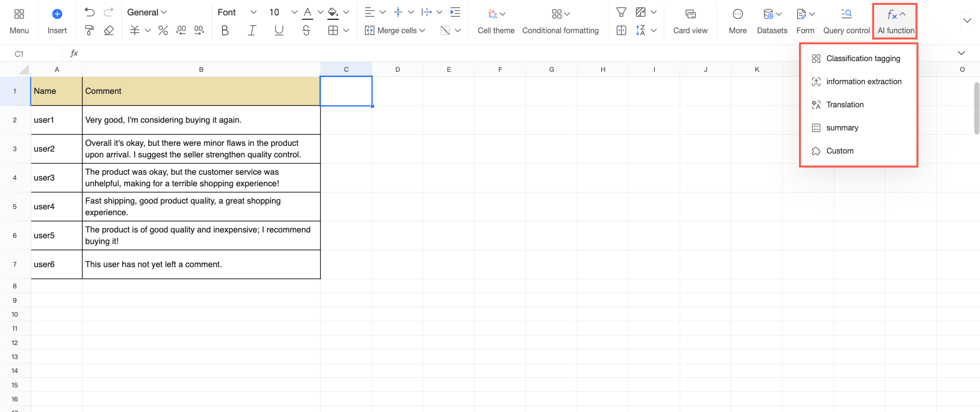Expand the General number format dropdown
This screenshot has width=980, height=412.
coord(147,13)
